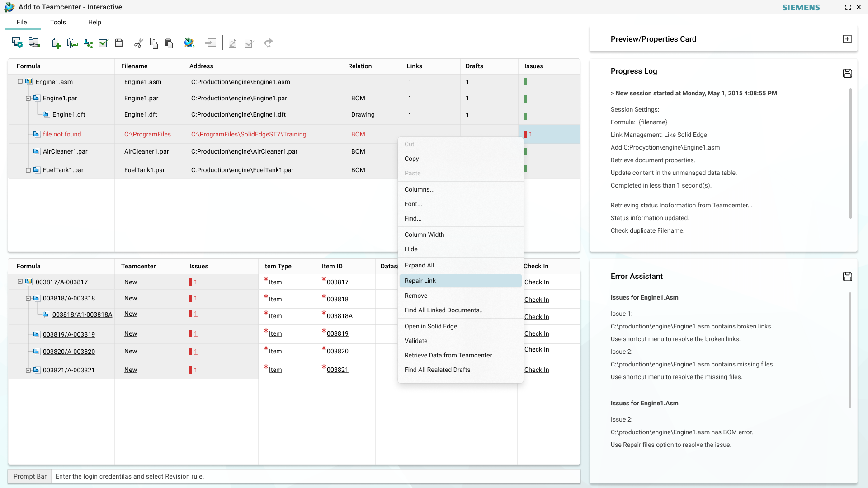Click the Item type link in the 003820 row
The width and height of the screenshot is (868, 488).
tap(275, 351)
